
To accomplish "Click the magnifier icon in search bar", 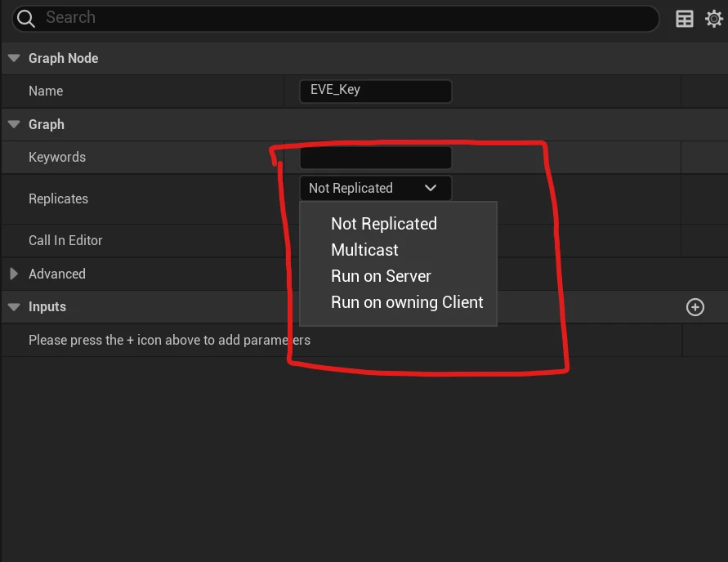I will click(26, 18).
